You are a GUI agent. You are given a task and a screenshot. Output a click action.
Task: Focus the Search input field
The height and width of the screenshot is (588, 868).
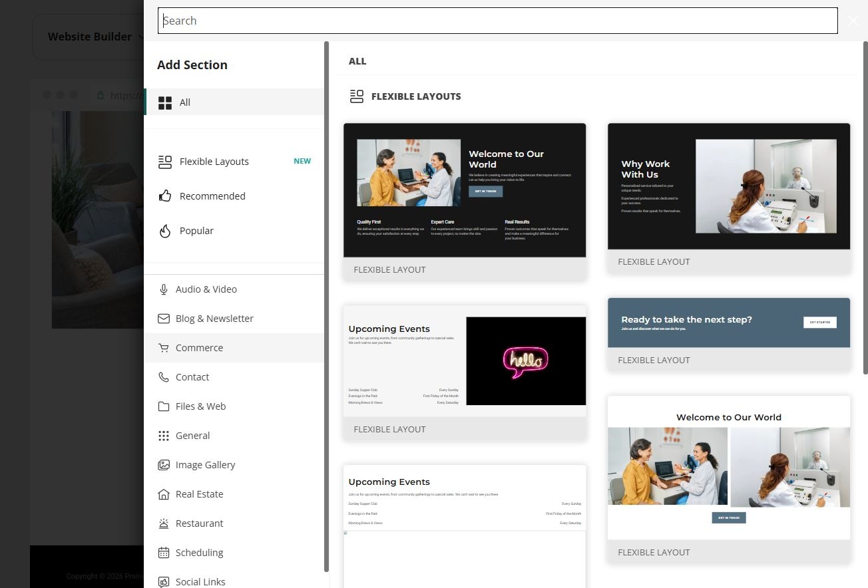pos(497,21)
